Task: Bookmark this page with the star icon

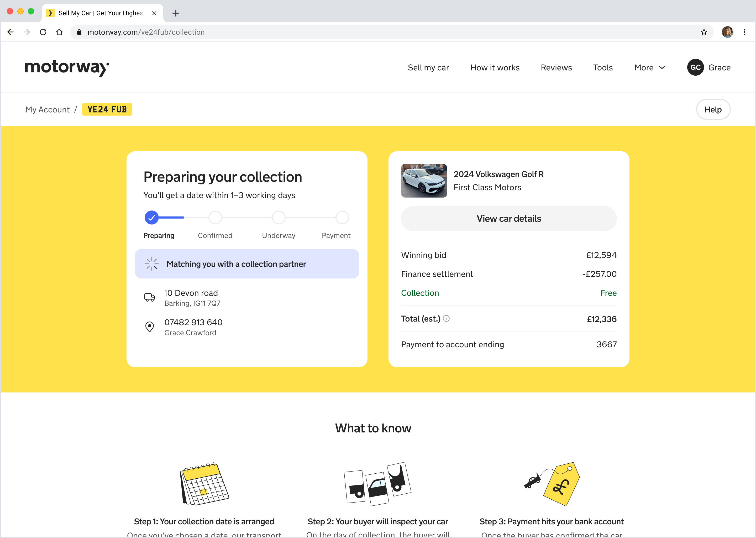Action: click(704, 32)
